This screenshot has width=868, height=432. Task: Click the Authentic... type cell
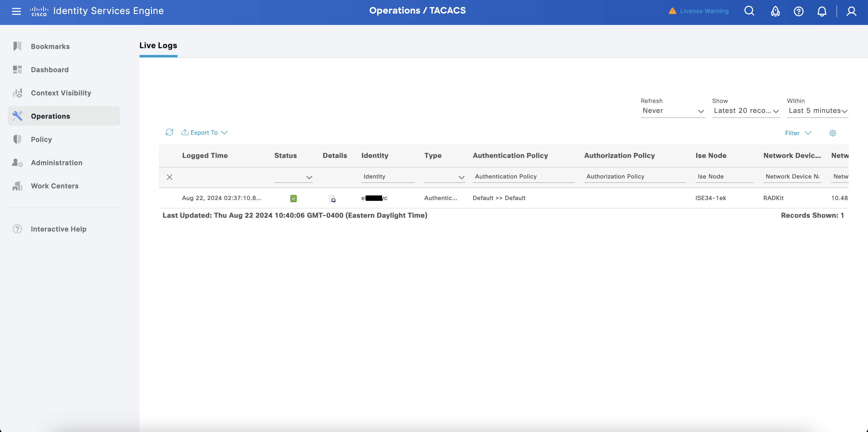point(441,198)
